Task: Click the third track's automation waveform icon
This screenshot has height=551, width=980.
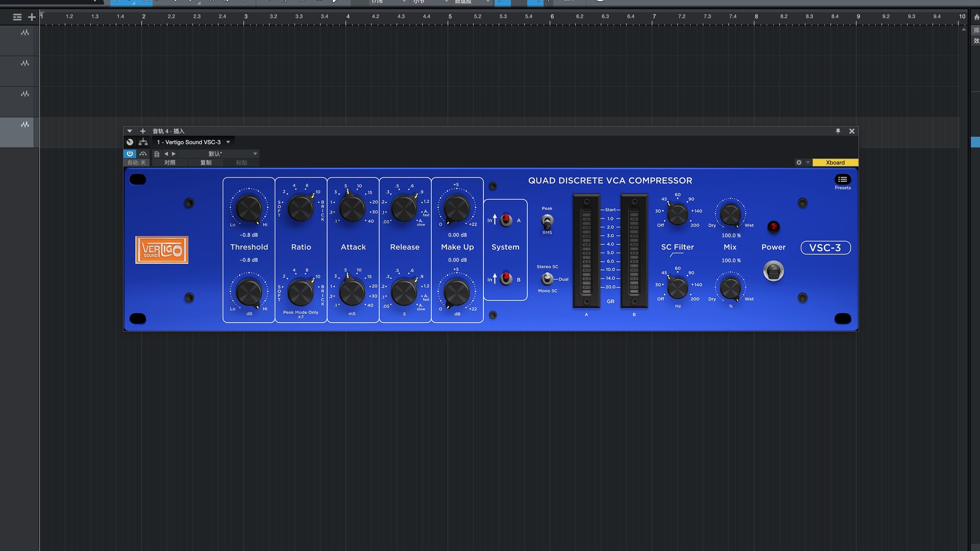Action: coord(25,94)
